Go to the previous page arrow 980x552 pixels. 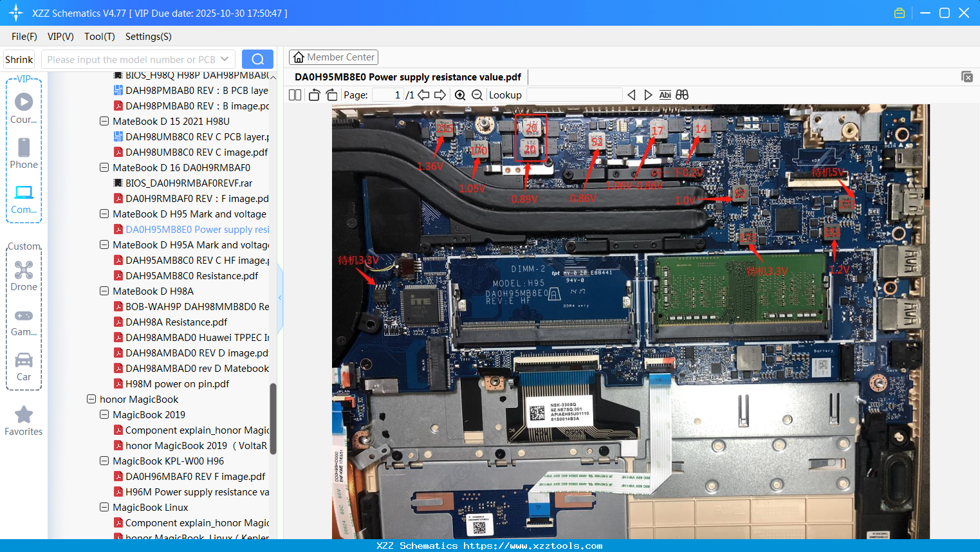point(423,95)
